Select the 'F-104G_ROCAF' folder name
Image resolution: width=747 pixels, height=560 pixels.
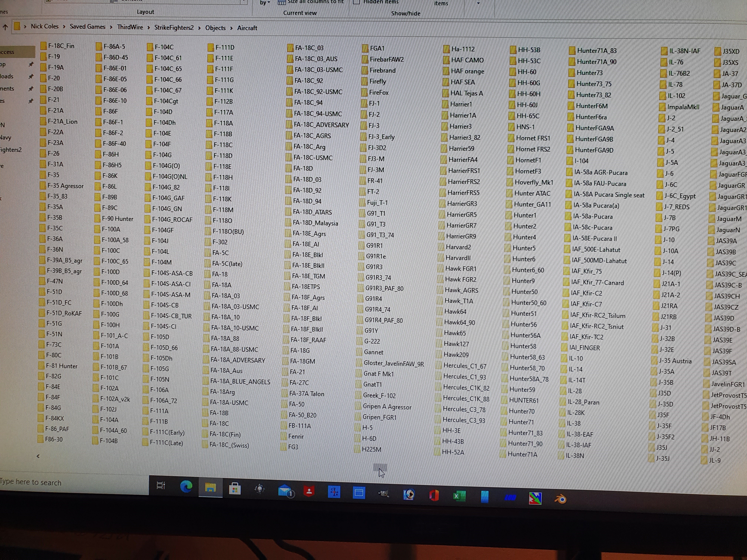(172, 219)
